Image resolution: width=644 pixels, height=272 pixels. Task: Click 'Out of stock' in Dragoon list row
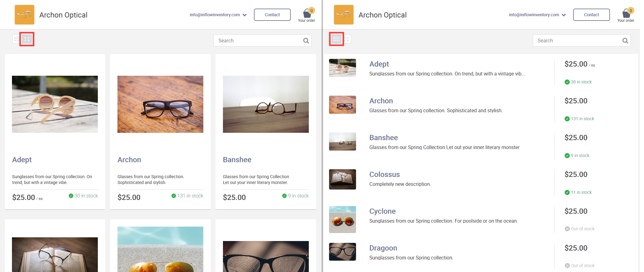click(x=580, y=266)
